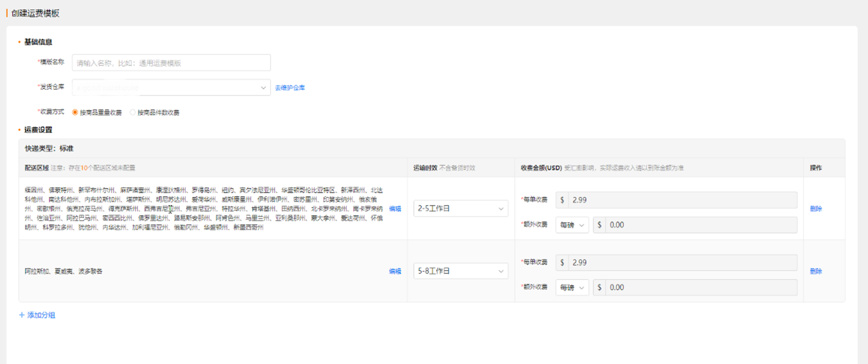
Task: Select 按商品重量收费 radio option
Action: click(75, 113)
